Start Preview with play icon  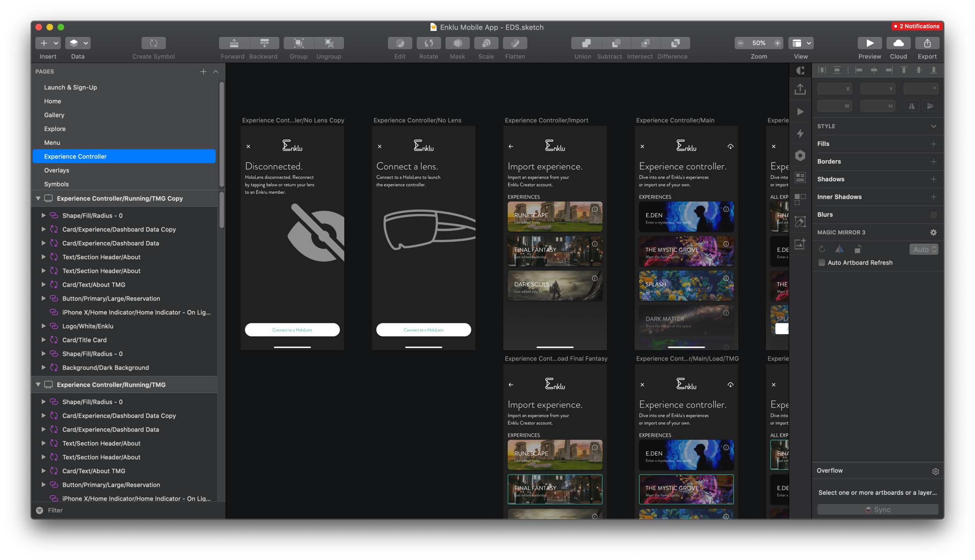click(870, 43)
